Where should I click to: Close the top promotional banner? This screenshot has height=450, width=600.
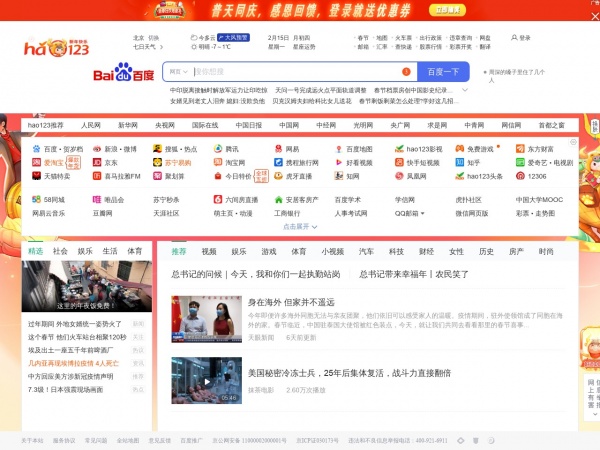[595, 16]
